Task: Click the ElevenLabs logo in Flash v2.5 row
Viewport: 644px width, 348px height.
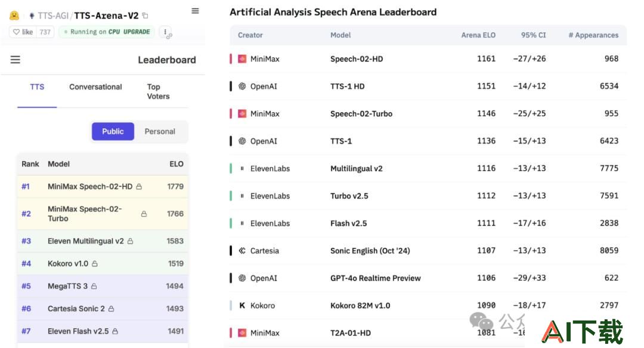Action: (x=242, y=223)
